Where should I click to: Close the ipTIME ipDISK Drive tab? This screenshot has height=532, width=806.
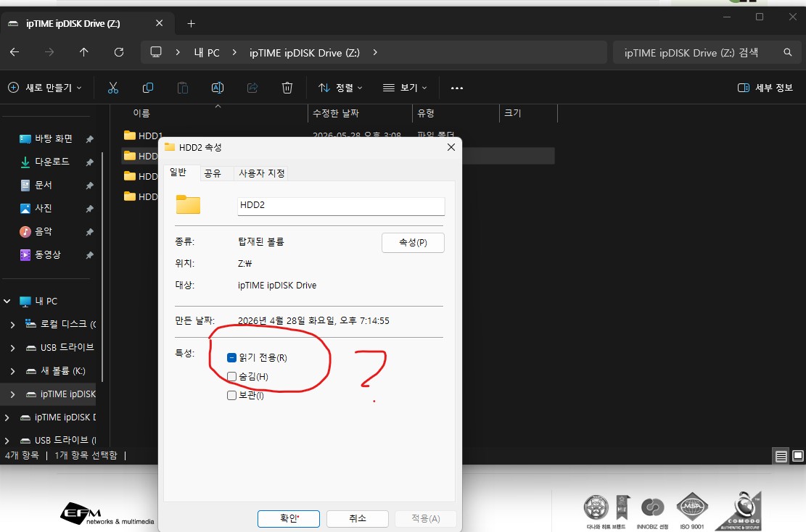click(x=160, y=23)
